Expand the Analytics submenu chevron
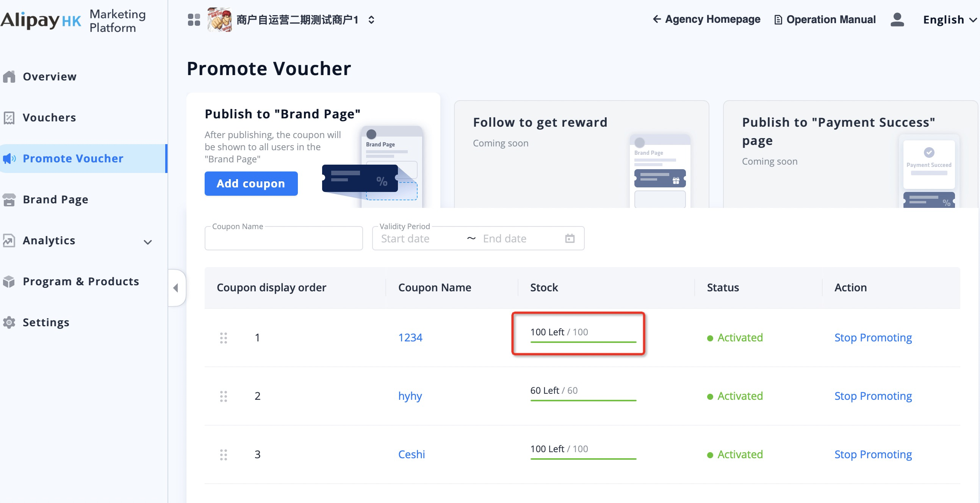Viewport: 980px width, 503px height. (148, 242)
